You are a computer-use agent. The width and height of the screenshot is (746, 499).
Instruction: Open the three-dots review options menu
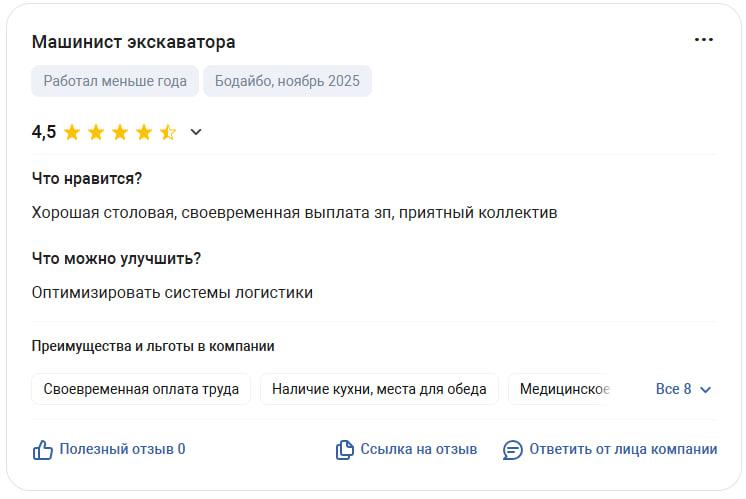(x=704, y=40)
